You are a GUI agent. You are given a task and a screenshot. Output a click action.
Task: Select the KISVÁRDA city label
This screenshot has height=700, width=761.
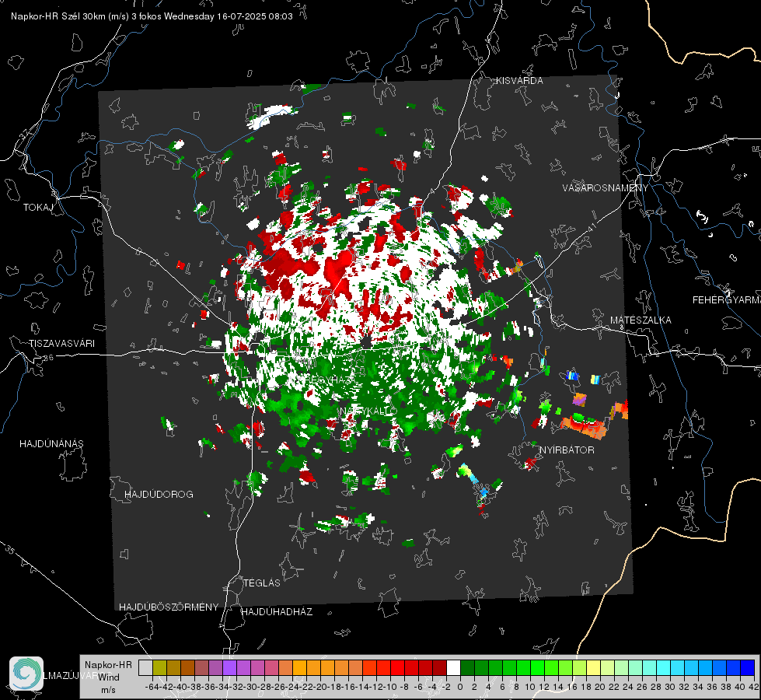519,81
